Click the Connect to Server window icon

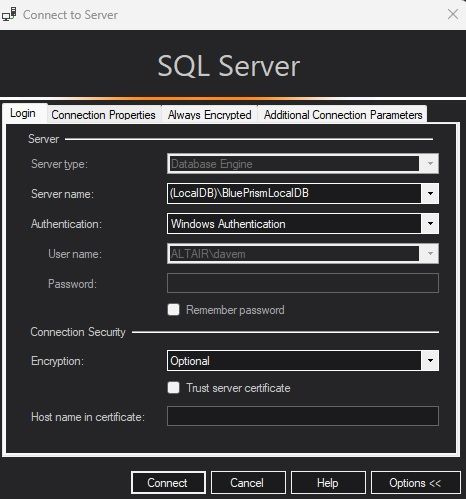[9, 15]
